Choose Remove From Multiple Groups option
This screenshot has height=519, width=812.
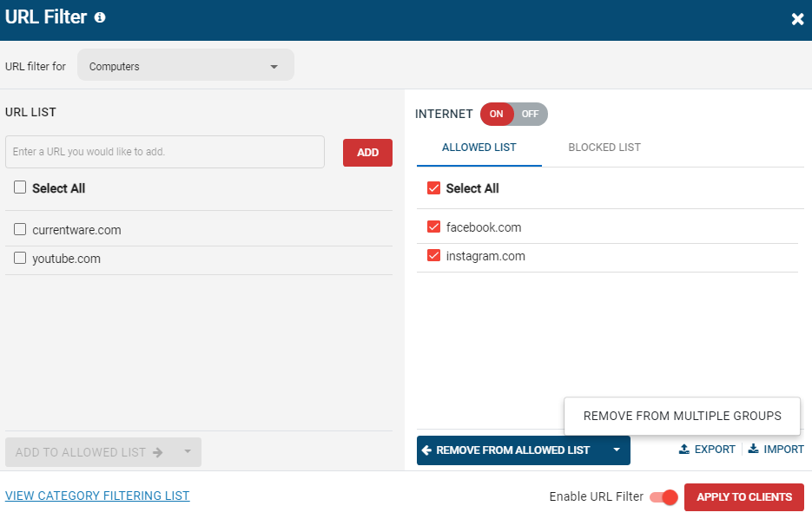tap(682, 416)
